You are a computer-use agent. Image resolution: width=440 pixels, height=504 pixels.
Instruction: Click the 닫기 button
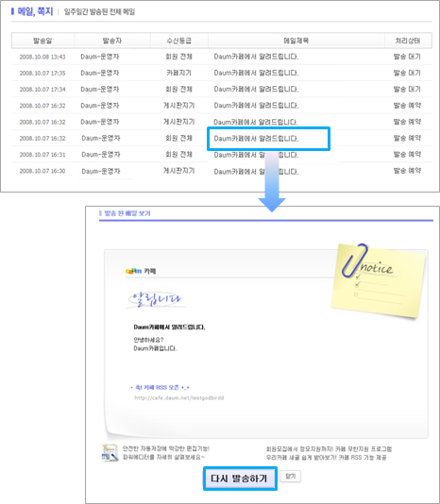pos(291,476)
